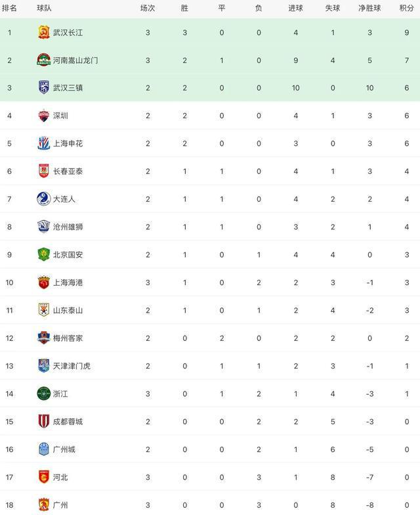Click the 北京国安 green badge
Image resolution: width=420 pixels, height=515 pixels.
pyautogui.click(x=43, y=255)
